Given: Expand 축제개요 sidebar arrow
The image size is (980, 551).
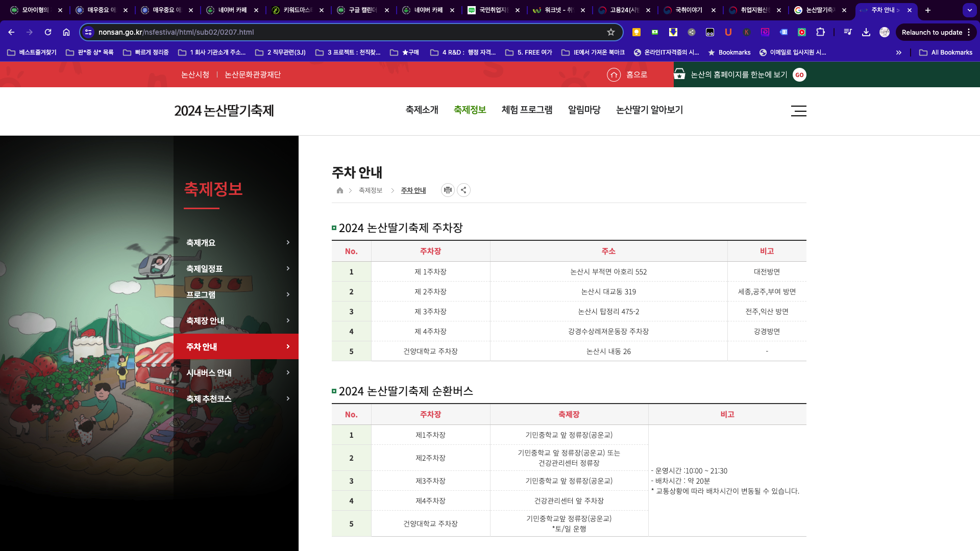Looking at the screenshot, I should 288,242.
